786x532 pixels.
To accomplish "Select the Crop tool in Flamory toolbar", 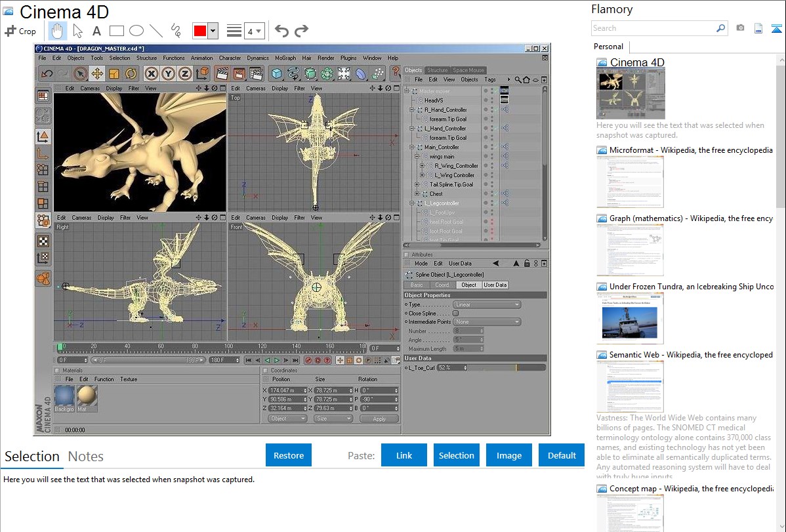I will click(20, 31).
